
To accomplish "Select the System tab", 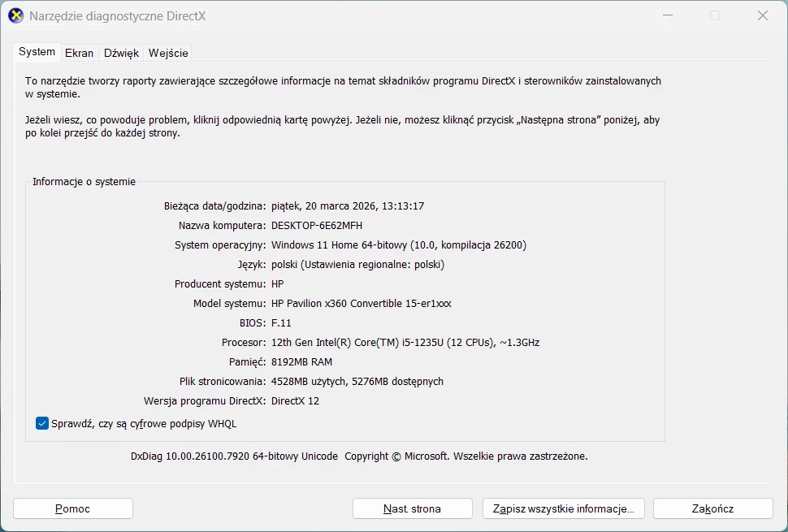I will tap(37, 52).
